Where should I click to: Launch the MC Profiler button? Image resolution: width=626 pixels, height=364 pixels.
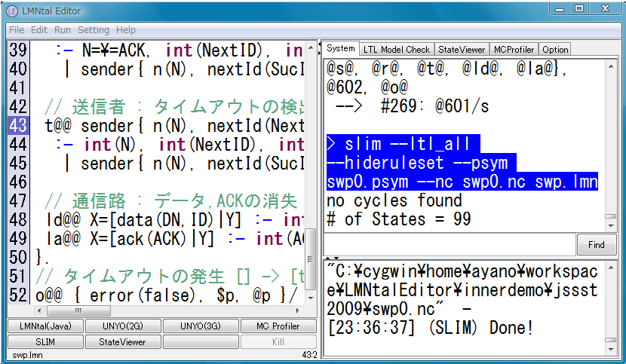coord(278,326)
